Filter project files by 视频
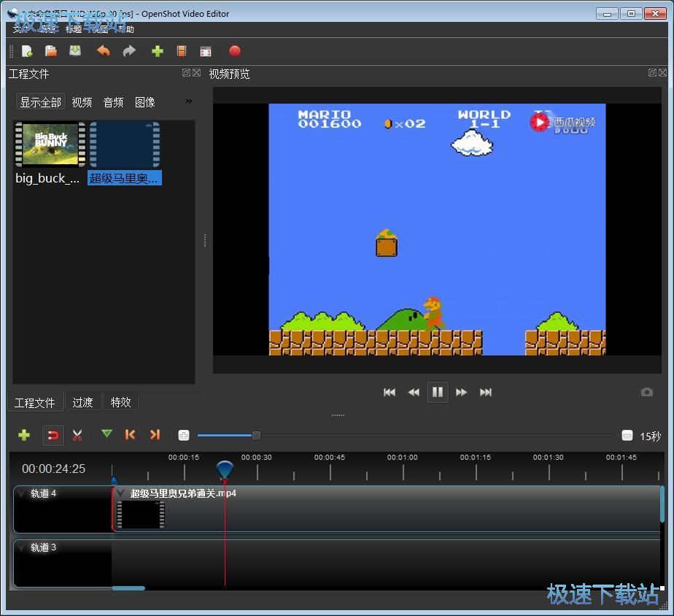The height and width of the screenshot is (616, 674). coord(82,102)
